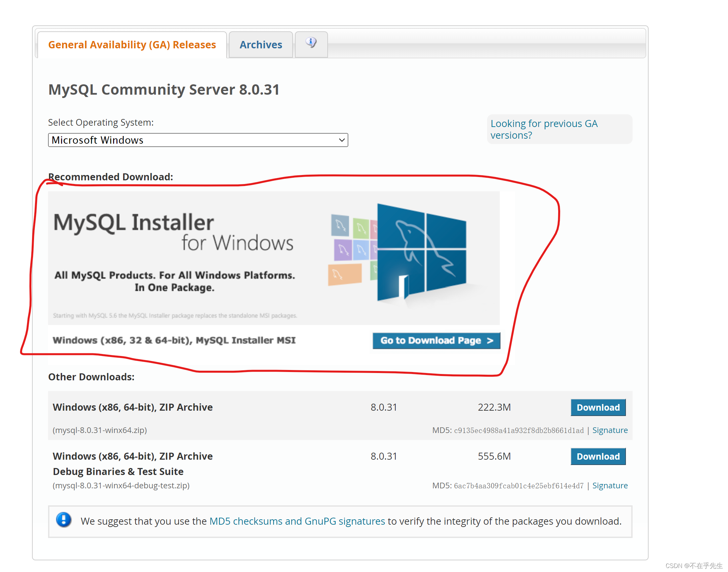Download the Windows x86 64-bit ZIP Archive

click(x=598, y=407)
